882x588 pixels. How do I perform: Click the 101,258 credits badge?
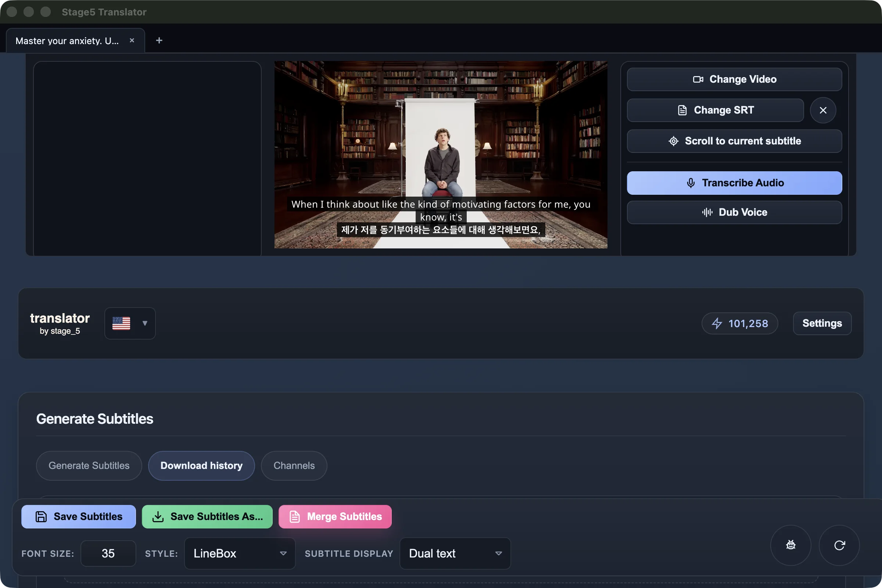pos(739,323)
